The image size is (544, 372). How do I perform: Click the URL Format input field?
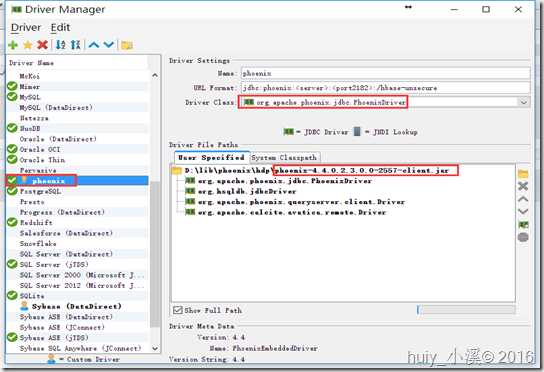[385, 88]
